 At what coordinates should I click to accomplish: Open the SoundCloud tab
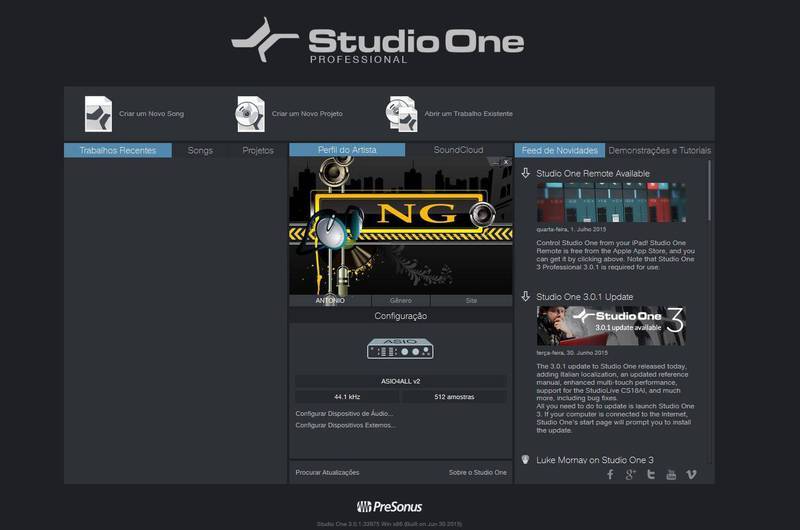coord(458,150)
